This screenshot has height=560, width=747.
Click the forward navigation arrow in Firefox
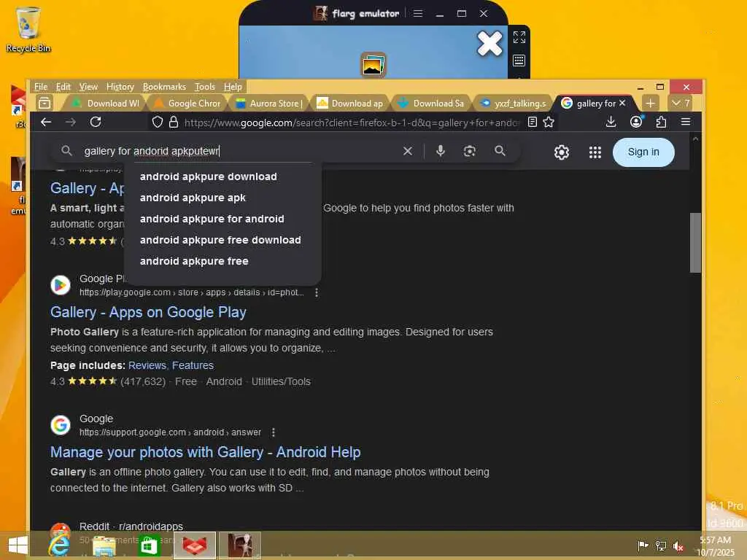point(71,122)
